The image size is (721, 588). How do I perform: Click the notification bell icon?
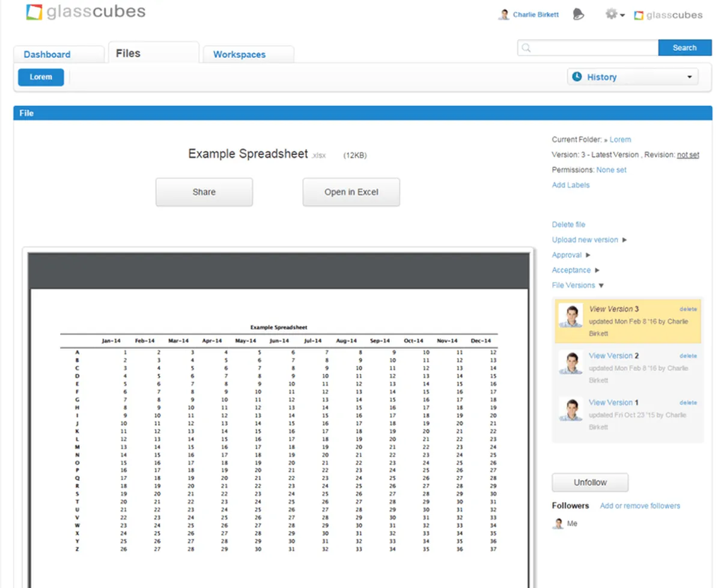click(579, 15)
